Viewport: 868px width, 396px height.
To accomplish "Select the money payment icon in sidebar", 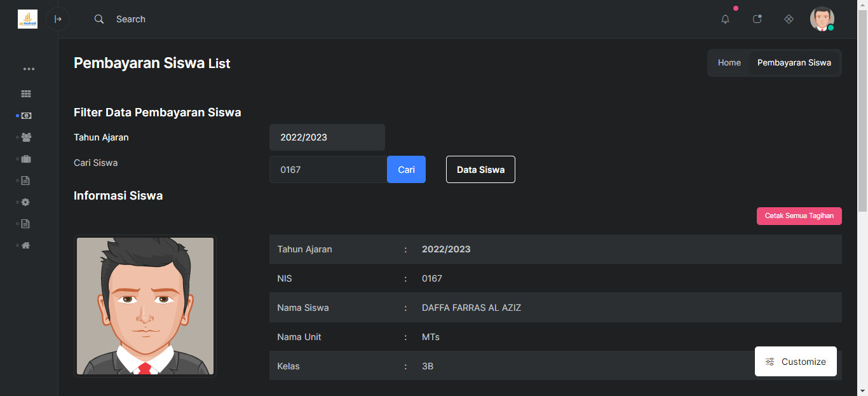I will point(26,116).
